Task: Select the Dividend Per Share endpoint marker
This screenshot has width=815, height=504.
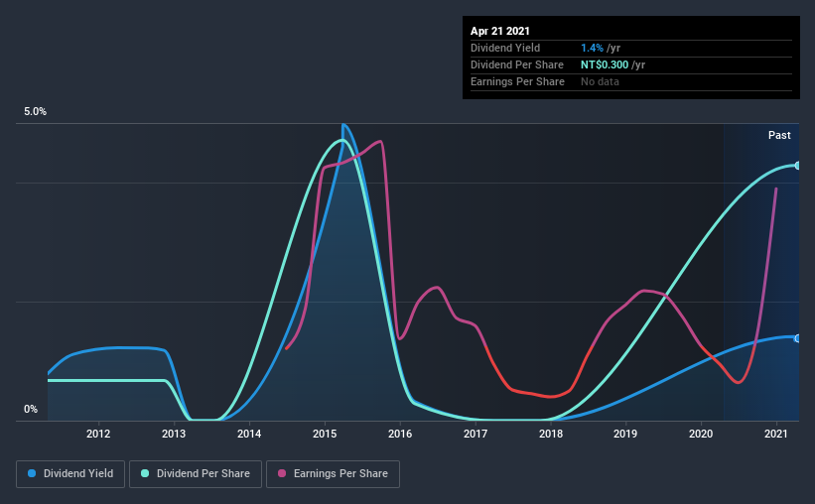Action: pyautogui.click(x=797, y=166)
